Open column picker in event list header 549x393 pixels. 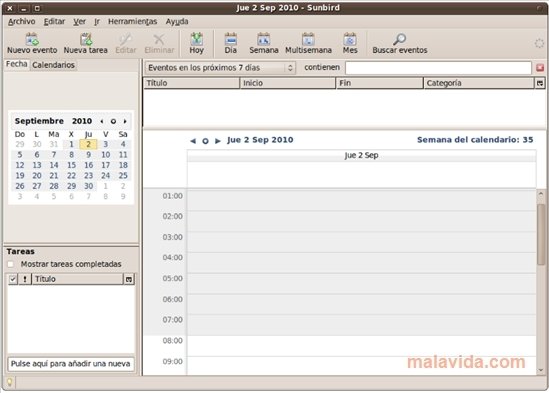tap(540, 83)
